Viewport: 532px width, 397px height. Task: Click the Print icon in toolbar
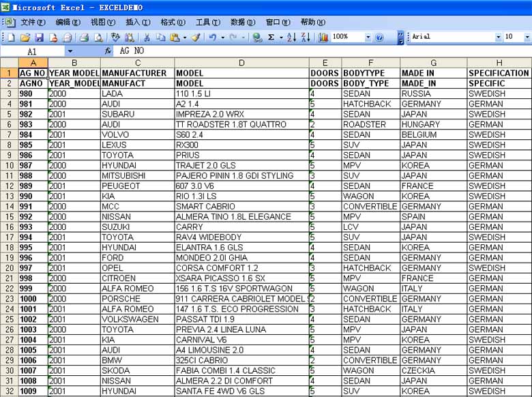click(x=84, y=38)
